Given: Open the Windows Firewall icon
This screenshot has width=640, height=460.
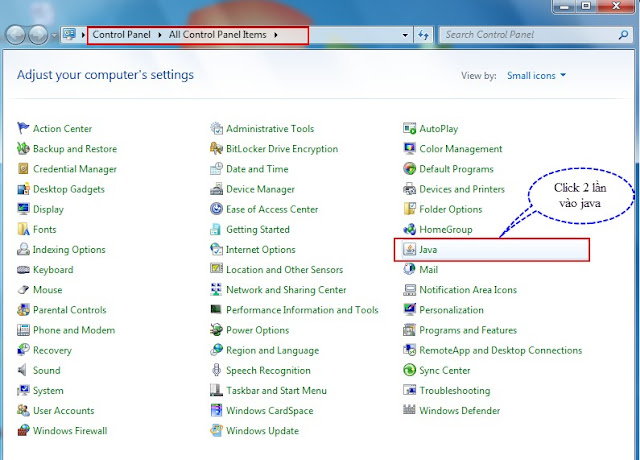Looking at the screenshot, I should point(23,430).
